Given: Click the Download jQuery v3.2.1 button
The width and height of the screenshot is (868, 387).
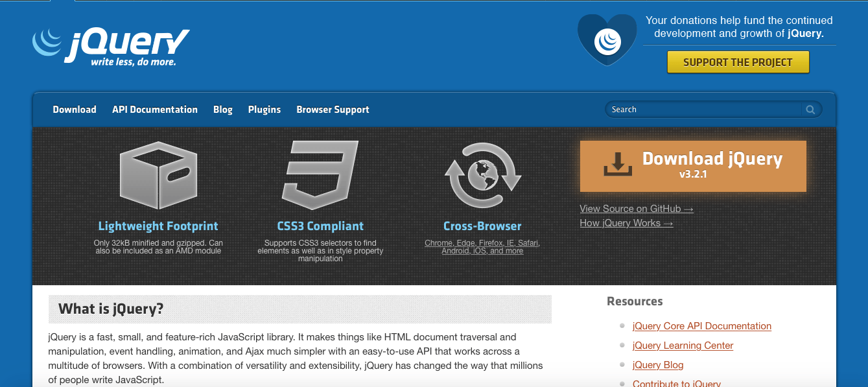Looking at the screenshot, I should tap(693, 166).
